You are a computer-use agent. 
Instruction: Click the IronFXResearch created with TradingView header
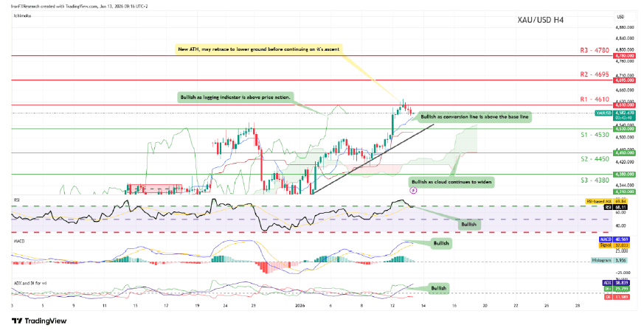point(79,7)
